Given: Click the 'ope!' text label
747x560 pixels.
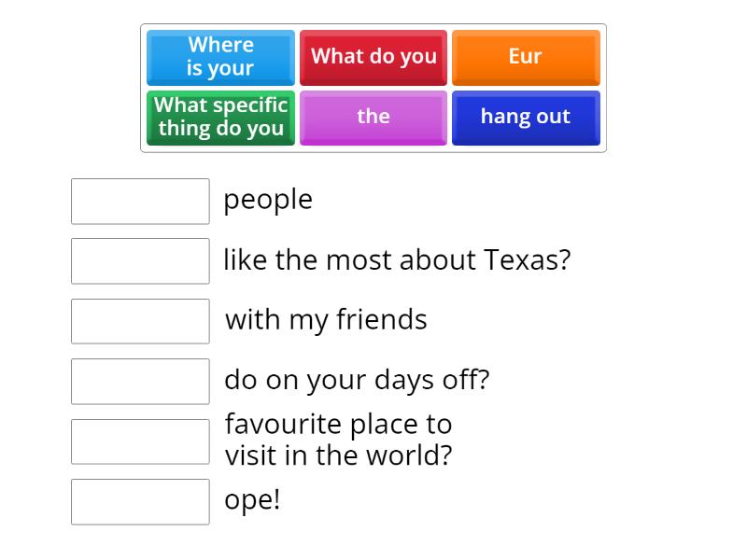Looking at the screenshot, I should (252, 500).
